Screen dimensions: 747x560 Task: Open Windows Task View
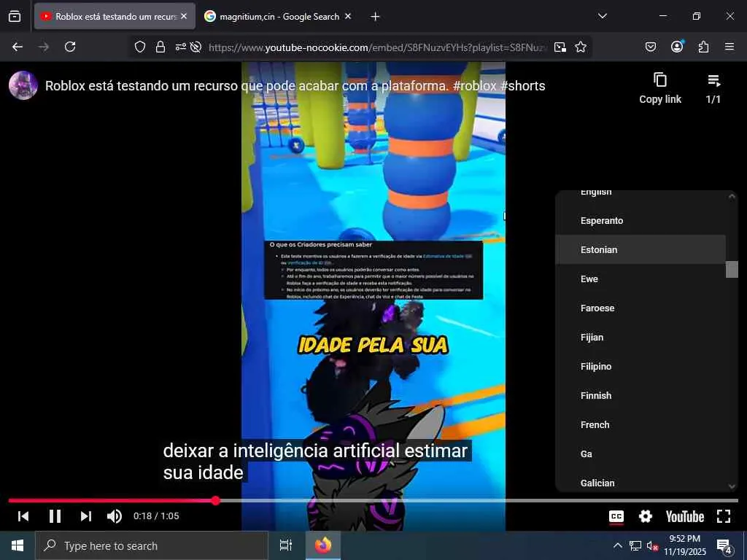pos(285,545)
